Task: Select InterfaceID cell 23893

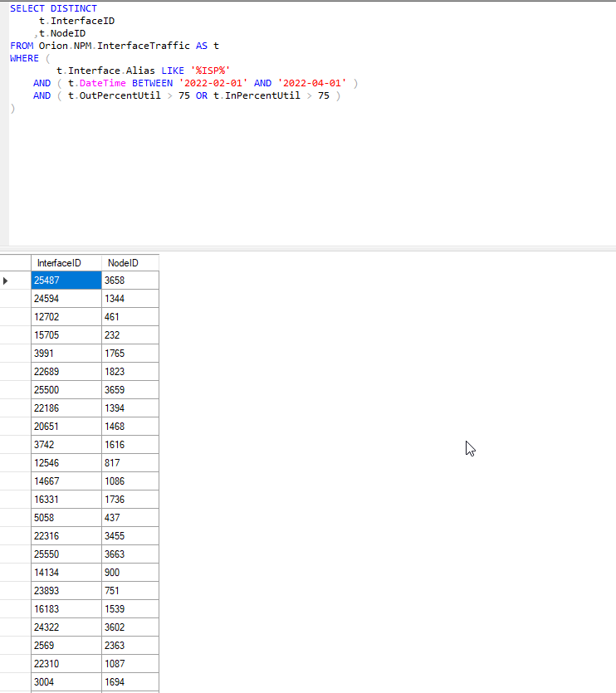Action: pos(66,591)
